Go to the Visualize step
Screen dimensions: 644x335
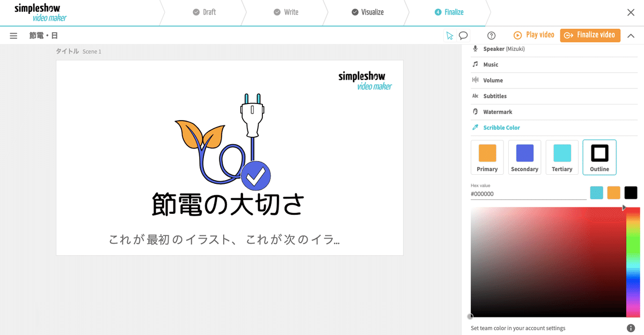[368, 12]
